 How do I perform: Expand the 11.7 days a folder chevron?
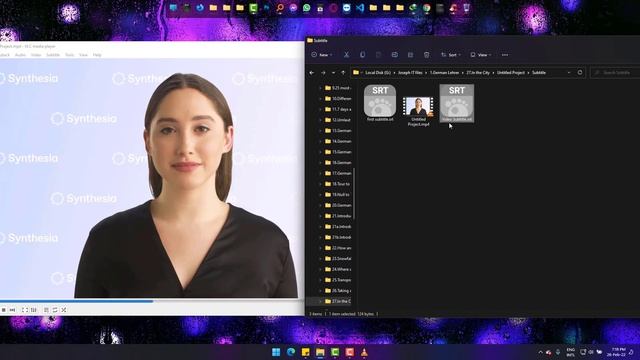[320, 109]
